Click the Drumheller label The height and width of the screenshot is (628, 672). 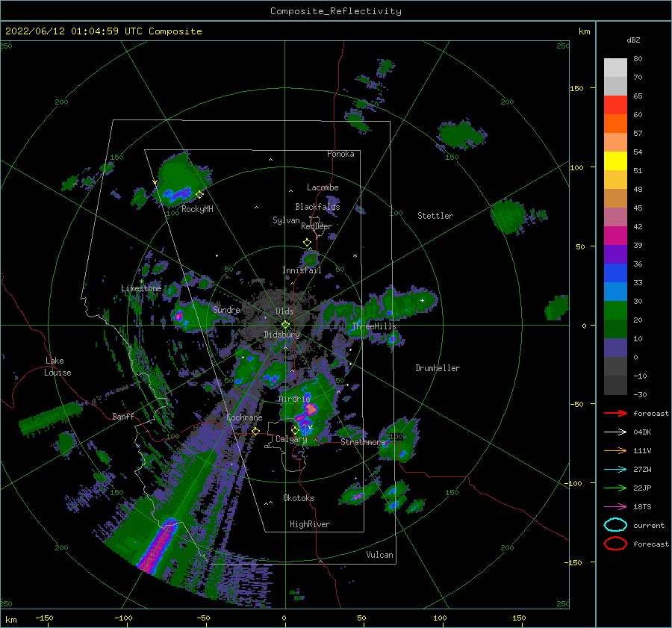pyautogui.click(x=438, y=368)
